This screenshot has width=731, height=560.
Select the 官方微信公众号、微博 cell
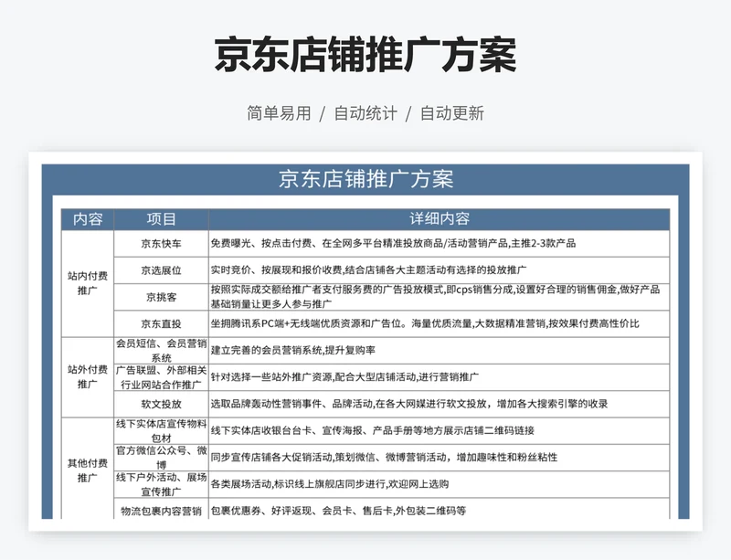tap(162, 458)
